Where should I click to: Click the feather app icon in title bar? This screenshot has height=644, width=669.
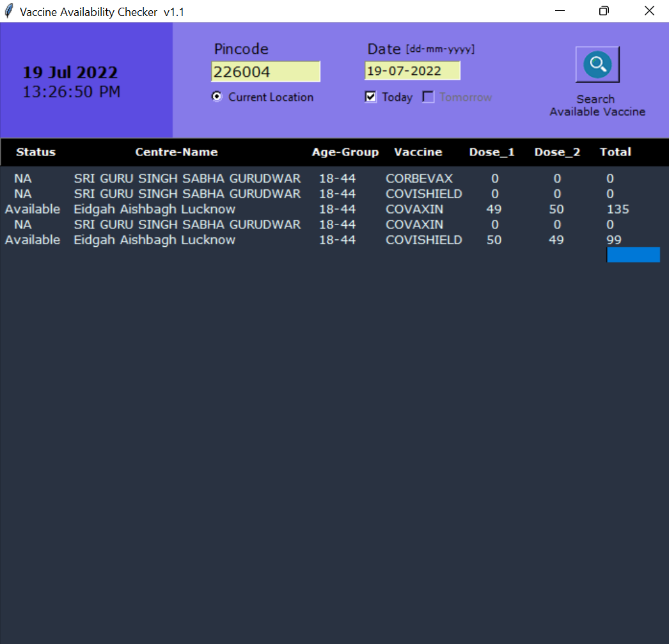coord(8,11)
